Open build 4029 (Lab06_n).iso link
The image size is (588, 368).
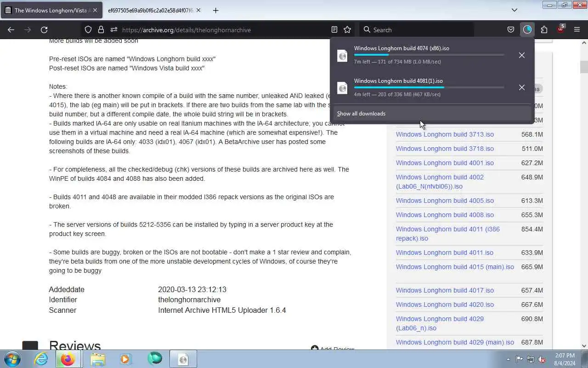coord(440,323)
